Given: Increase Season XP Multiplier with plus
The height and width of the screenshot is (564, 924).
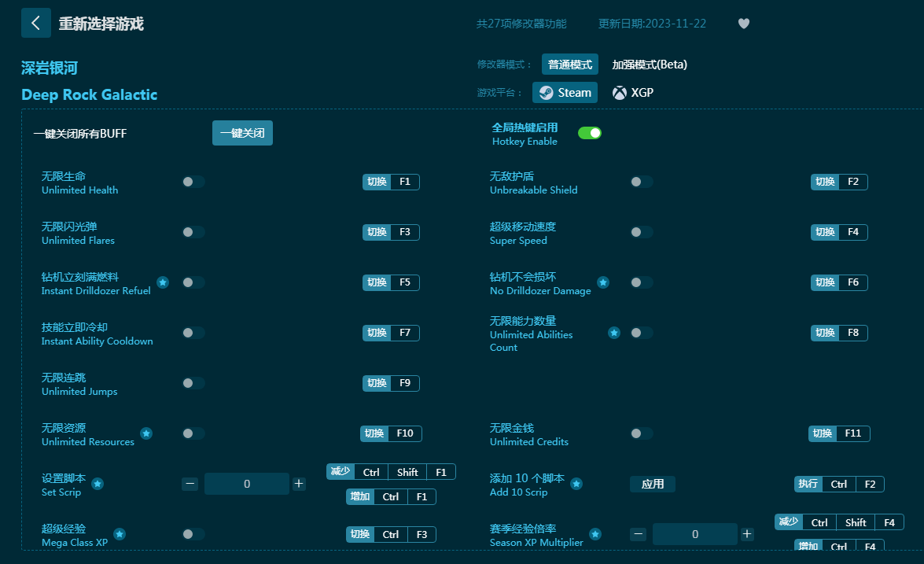Looking at the screenshot, I should coord(746,534).
